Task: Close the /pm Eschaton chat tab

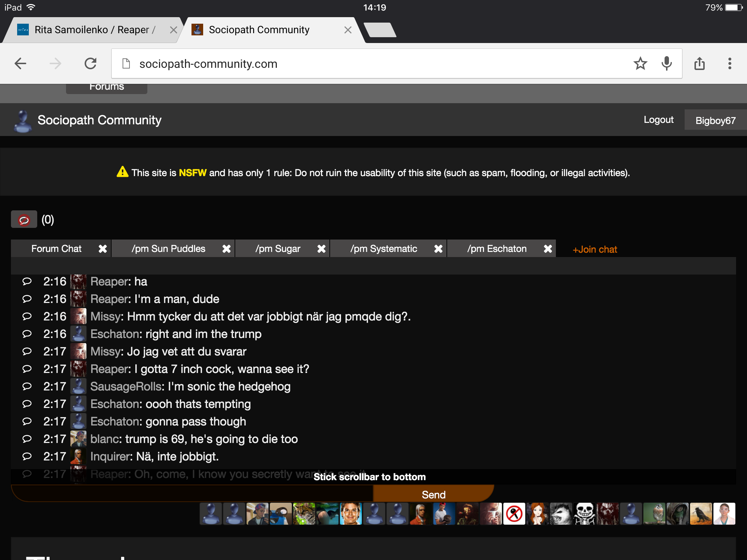Action: point(548,249)
